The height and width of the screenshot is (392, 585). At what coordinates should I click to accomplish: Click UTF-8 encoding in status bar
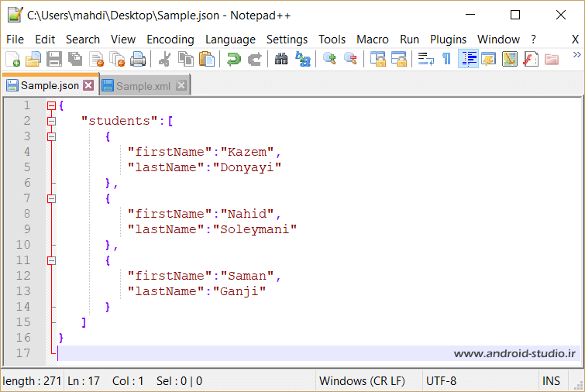(x=441, y=381)
